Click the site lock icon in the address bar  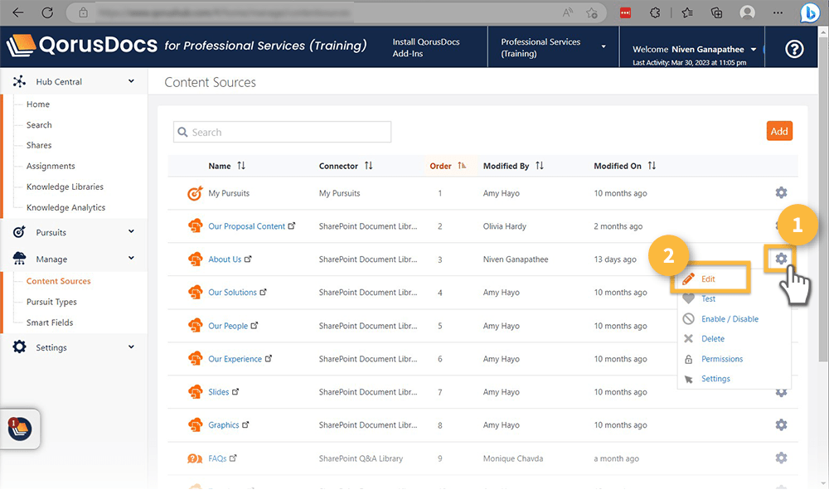point(84,12)
